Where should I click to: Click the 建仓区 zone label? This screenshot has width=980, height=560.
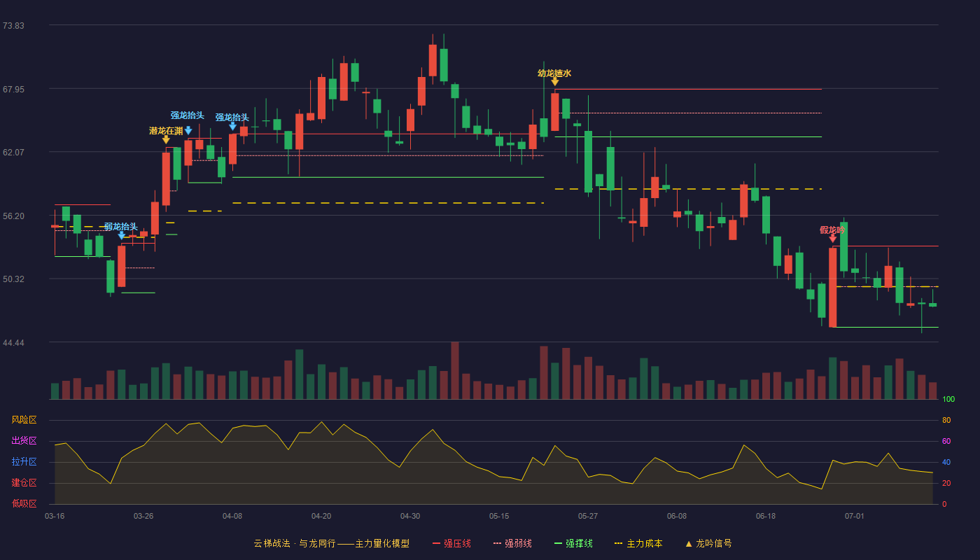[x=24, y=483]
